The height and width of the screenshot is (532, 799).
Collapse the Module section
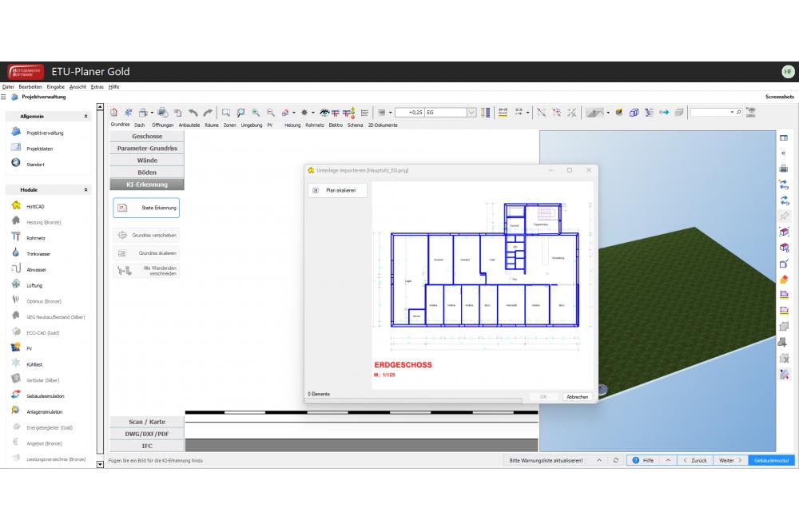(x=85, y=189)
